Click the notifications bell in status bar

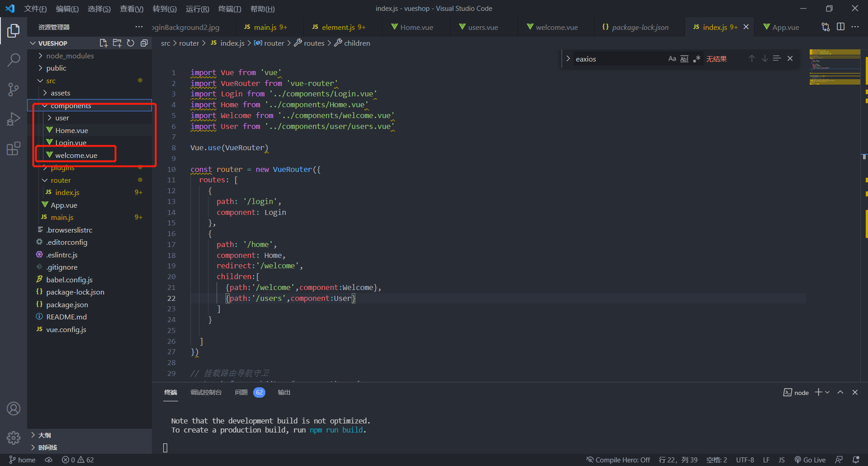click(856, 460)
